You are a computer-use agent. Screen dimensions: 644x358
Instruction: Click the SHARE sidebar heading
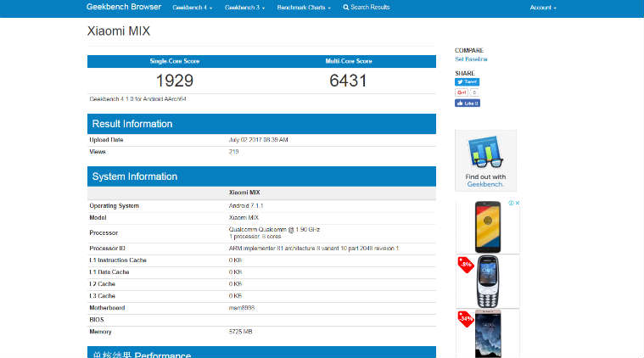[x=464, y=73]
